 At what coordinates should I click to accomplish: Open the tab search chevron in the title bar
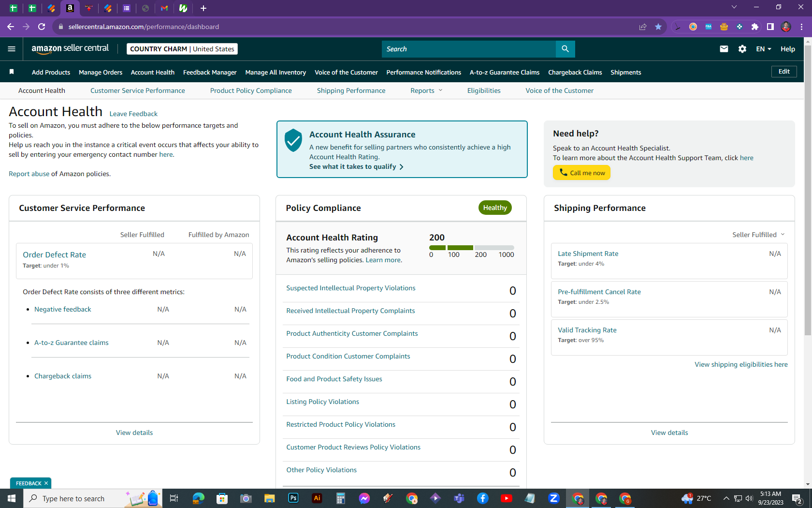(734, 7)
